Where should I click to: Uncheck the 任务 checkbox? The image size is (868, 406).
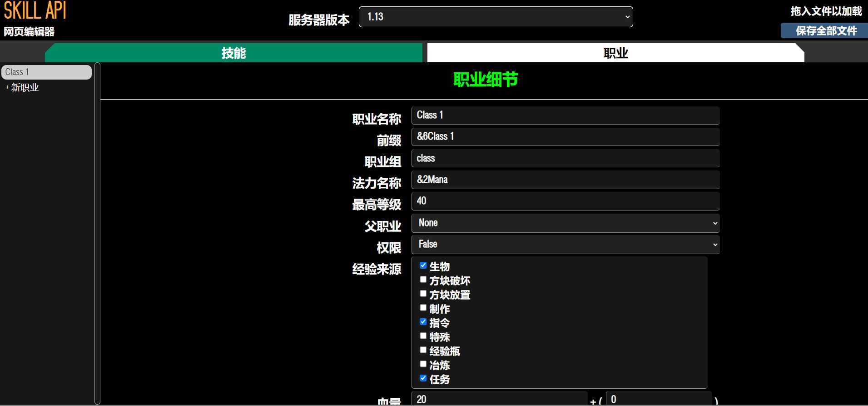(423, 378)
